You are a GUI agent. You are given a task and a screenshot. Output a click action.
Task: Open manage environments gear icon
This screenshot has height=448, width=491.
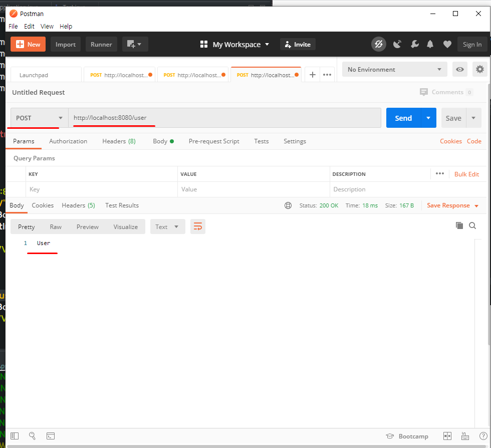(x=480, y=69)
